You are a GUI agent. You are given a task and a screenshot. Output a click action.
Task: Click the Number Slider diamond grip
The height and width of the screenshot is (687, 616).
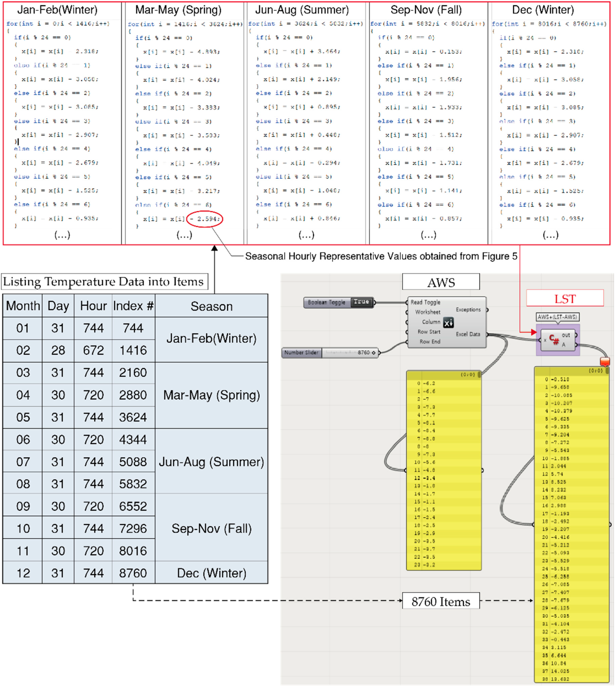coord(374,353)
